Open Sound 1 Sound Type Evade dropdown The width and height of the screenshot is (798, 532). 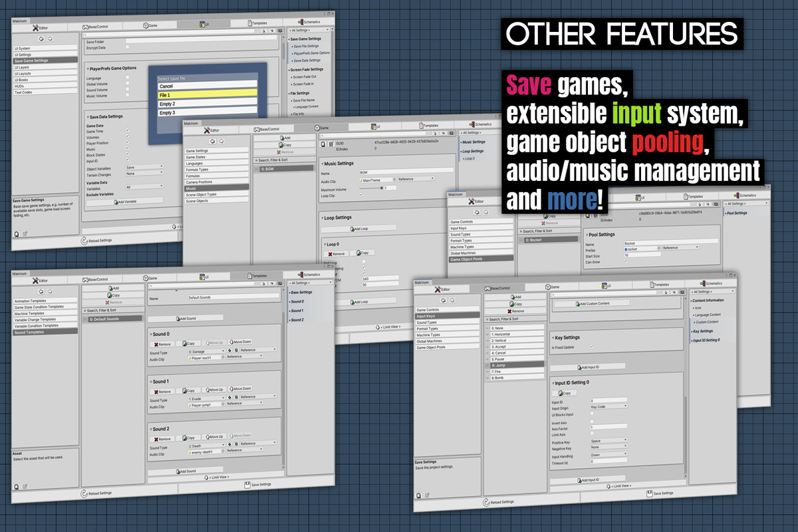pyautogui.click(x=207, y=397)
